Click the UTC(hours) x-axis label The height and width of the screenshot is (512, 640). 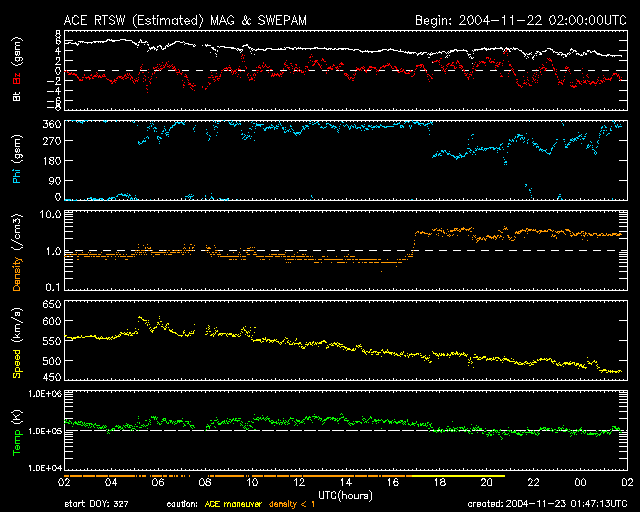345,494
